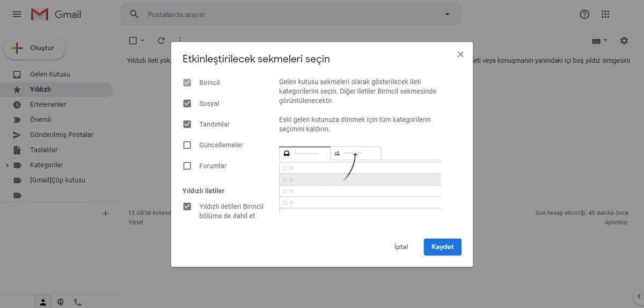Open the more options vertical dots

point(180,40)
